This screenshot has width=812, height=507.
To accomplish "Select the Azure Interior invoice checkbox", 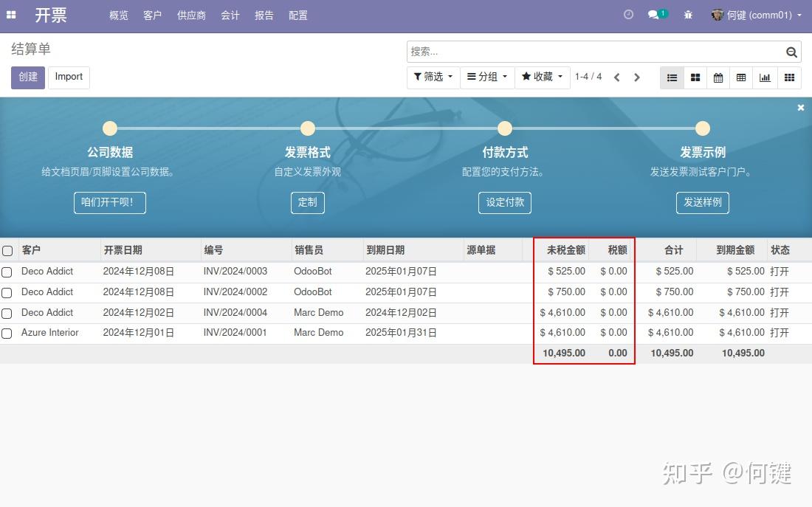I will tap(7, 333).
